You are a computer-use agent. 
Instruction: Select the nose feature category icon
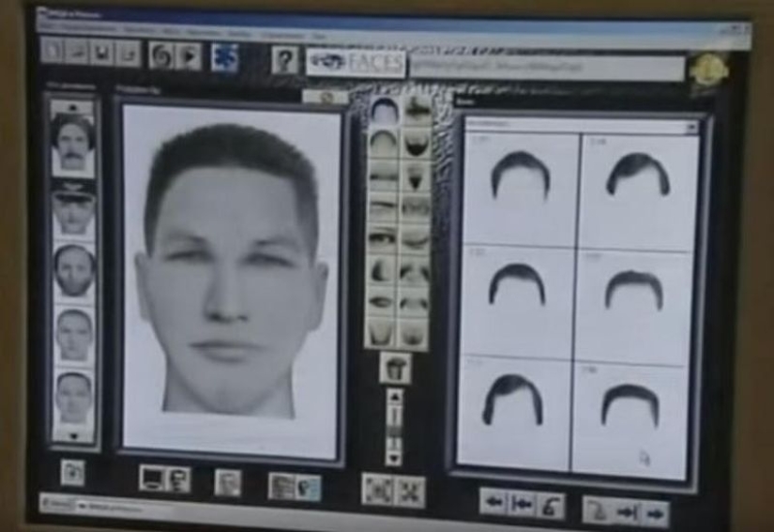383,271
